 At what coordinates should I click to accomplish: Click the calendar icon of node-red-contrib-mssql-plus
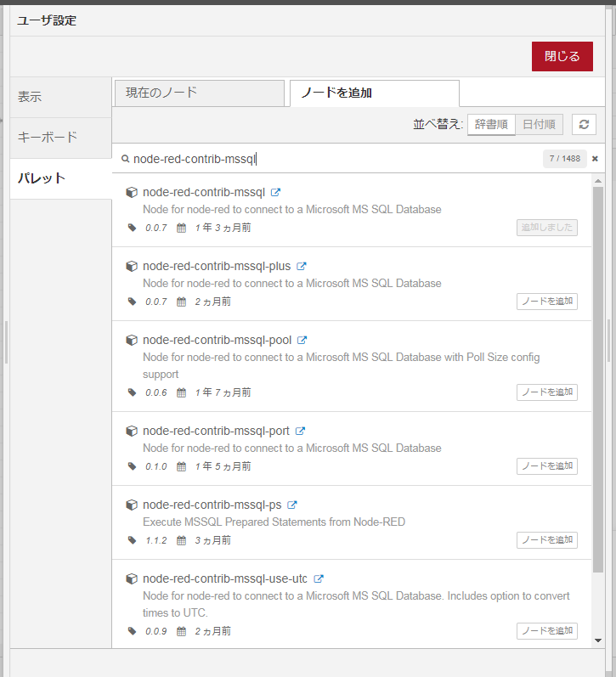click(182, 302)
